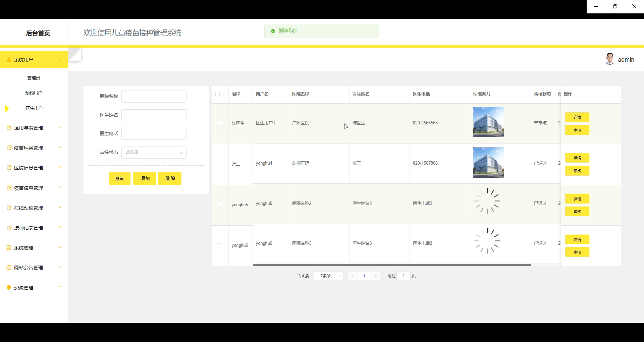Click the 资源管理 lightbulb icon
This screenshot has width=644, height=342.
coord(9,288)
